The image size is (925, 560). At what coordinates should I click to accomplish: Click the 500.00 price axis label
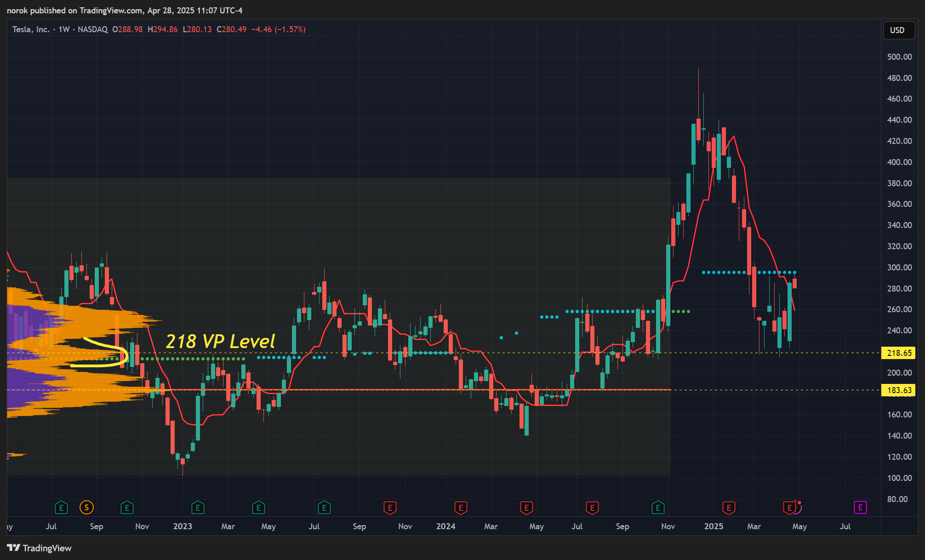click(899, 57)
